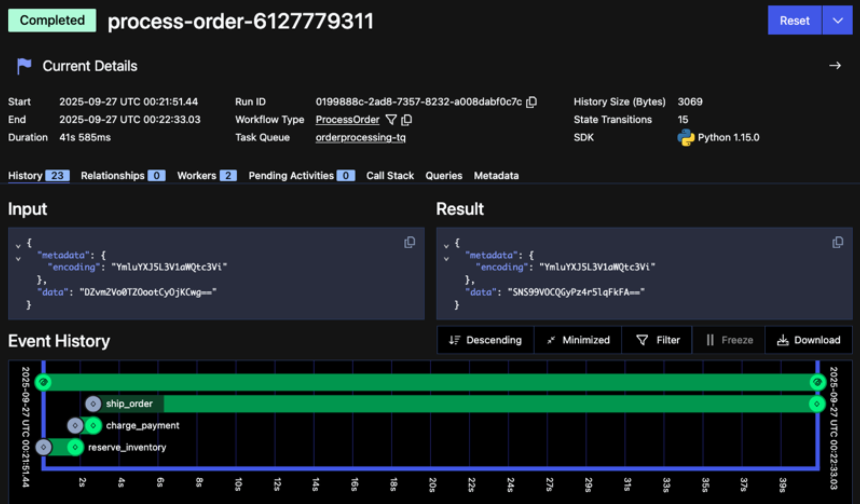This screenshot has width=860, height=504.
Task: Switch to the Workers tab
Action: pos(206,175)
